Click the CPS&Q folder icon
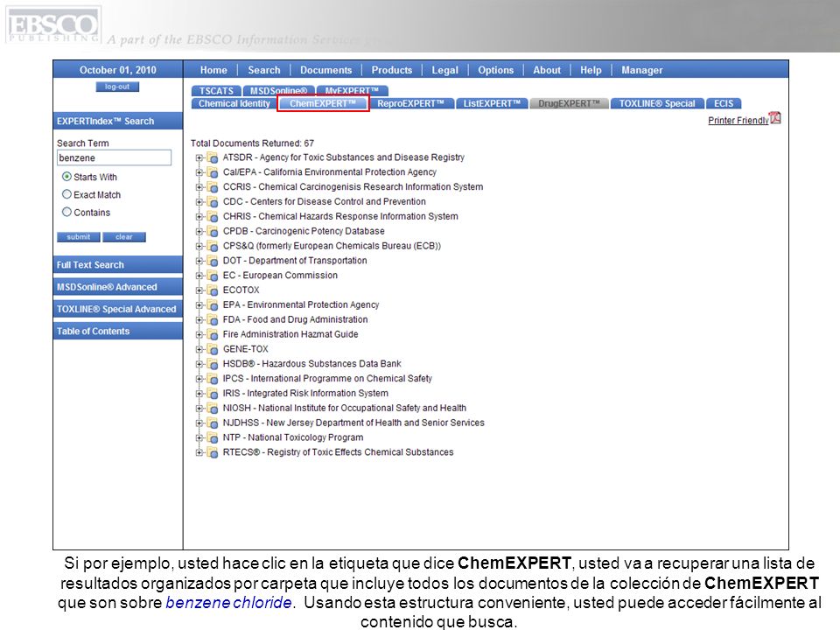840x630 pixels. [x=213, y=247]
